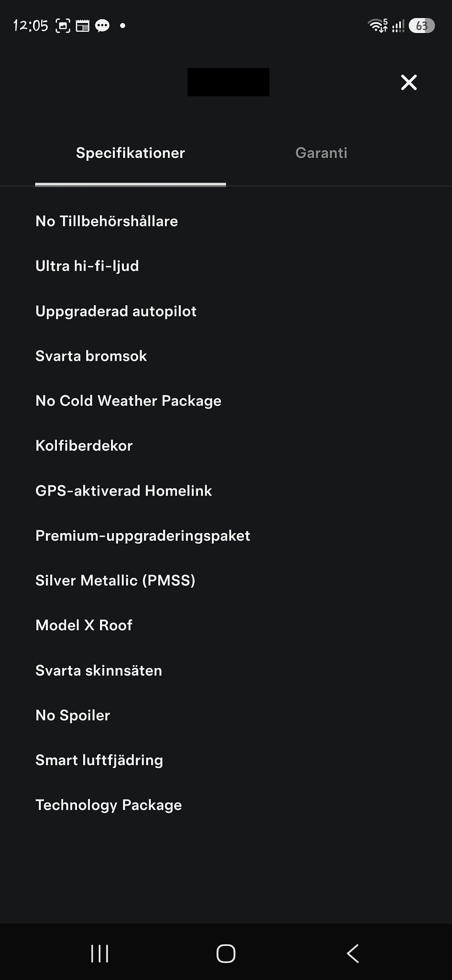Tap the Android back navigation arrow
Viewport: 452px width, 980px height.
(x=353, y=953)
